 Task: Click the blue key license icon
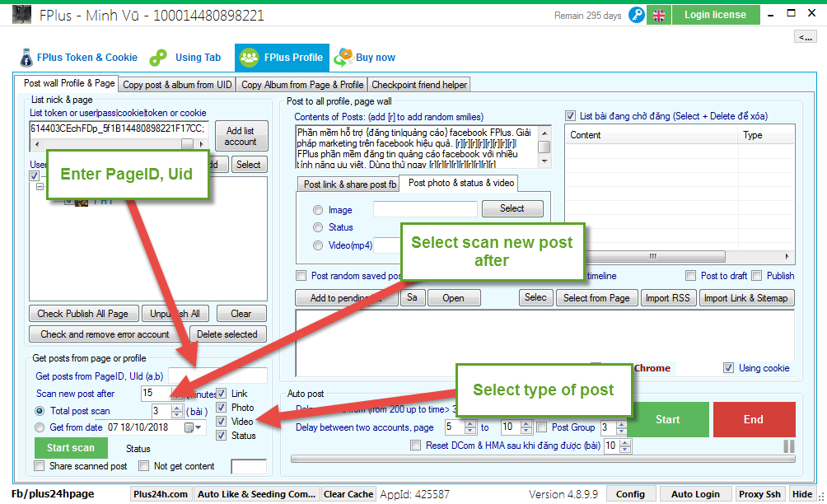tap(637, 16)
